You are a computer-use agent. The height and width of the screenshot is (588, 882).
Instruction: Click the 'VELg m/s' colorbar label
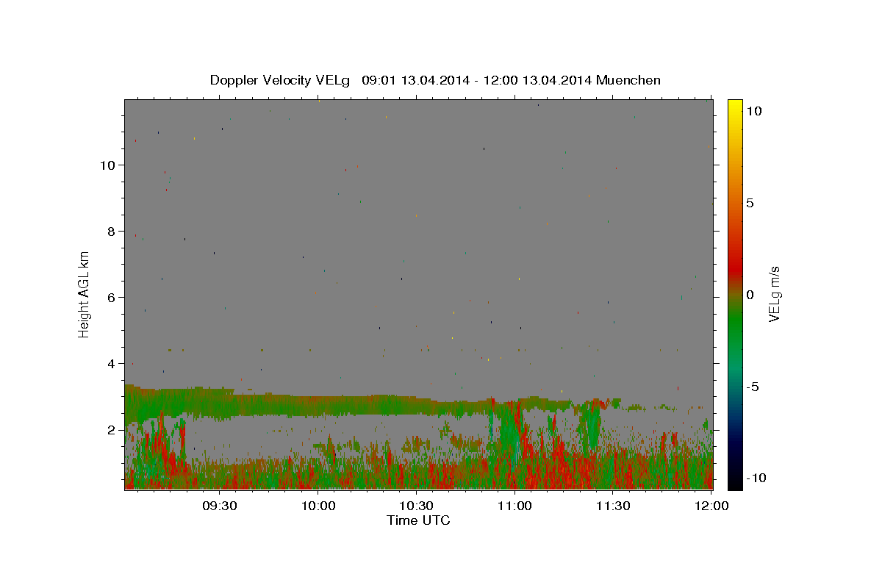tap(775, 294)
